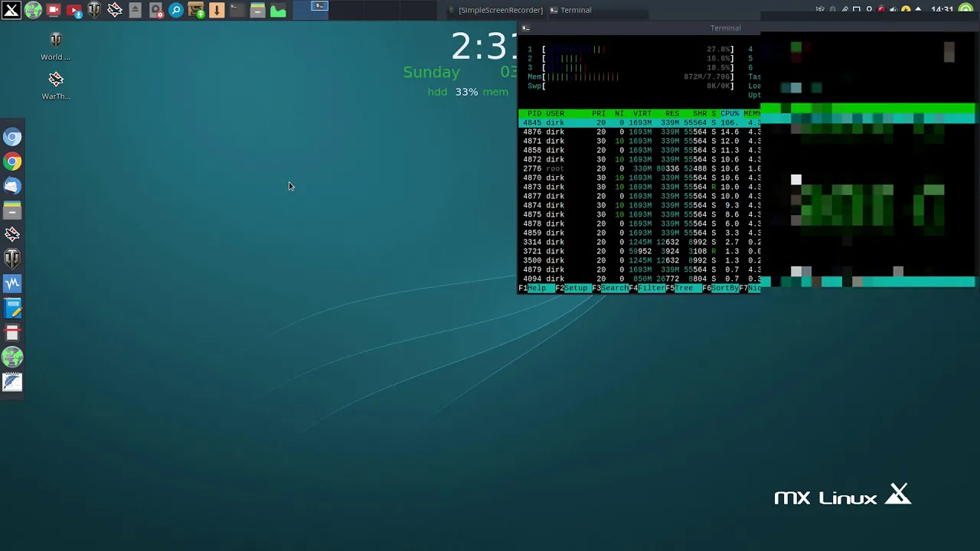Select the process row with PID 3500

639,260
